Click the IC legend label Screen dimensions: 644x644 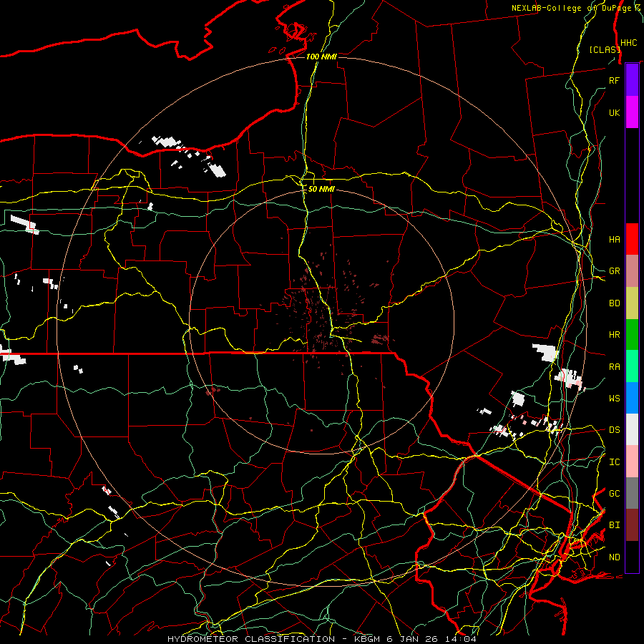(614, 462)
